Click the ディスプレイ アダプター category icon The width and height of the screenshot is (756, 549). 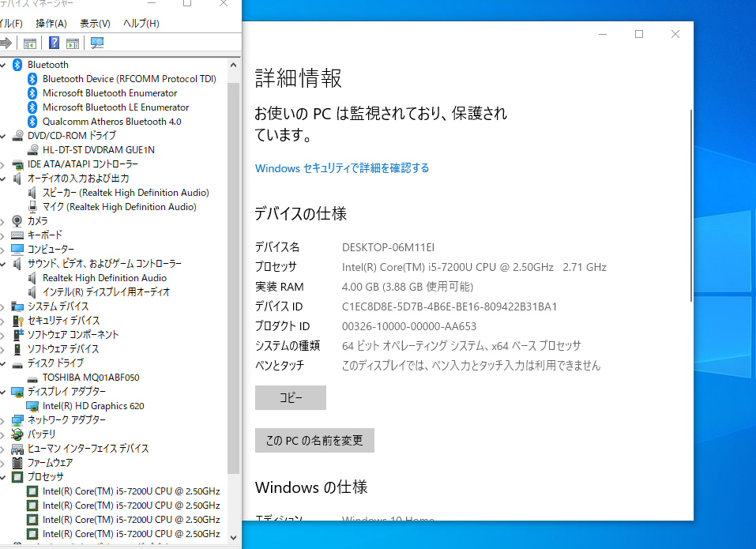(17, 391)
